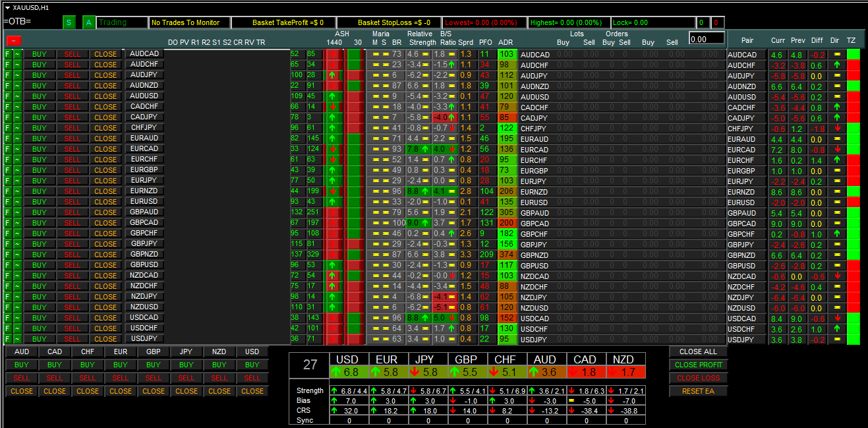Click the Basket TakeProfit =$ 0 box
The height and width of the screenshot is (428, 868).
click(x=283, y=22)
